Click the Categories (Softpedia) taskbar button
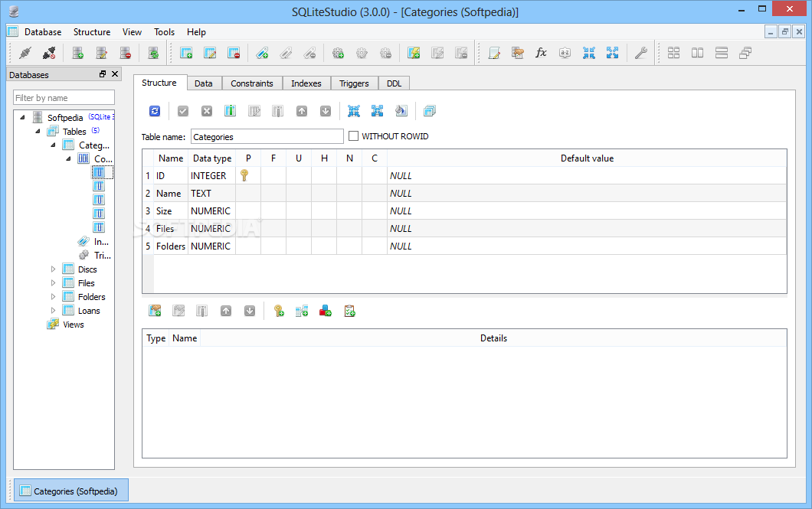The image size is (812, 509). pyautogui.click(x=70, y=490)
